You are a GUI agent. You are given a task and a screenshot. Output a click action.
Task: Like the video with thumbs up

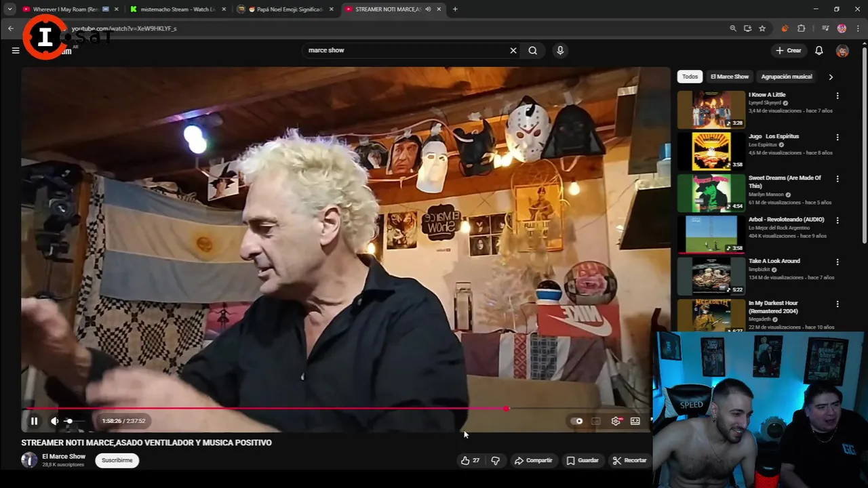tap(470, 460)
